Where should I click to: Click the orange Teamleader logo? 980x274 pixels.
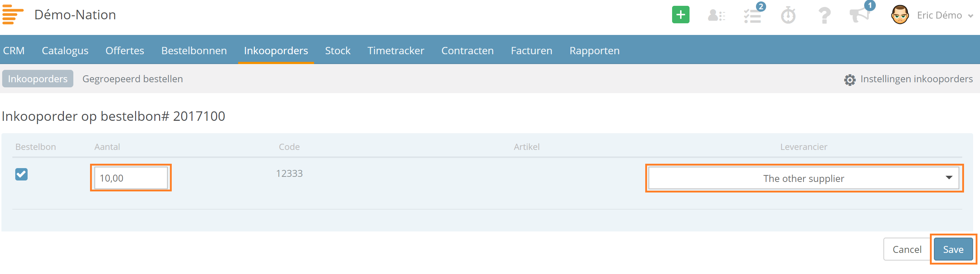[13, 15]
